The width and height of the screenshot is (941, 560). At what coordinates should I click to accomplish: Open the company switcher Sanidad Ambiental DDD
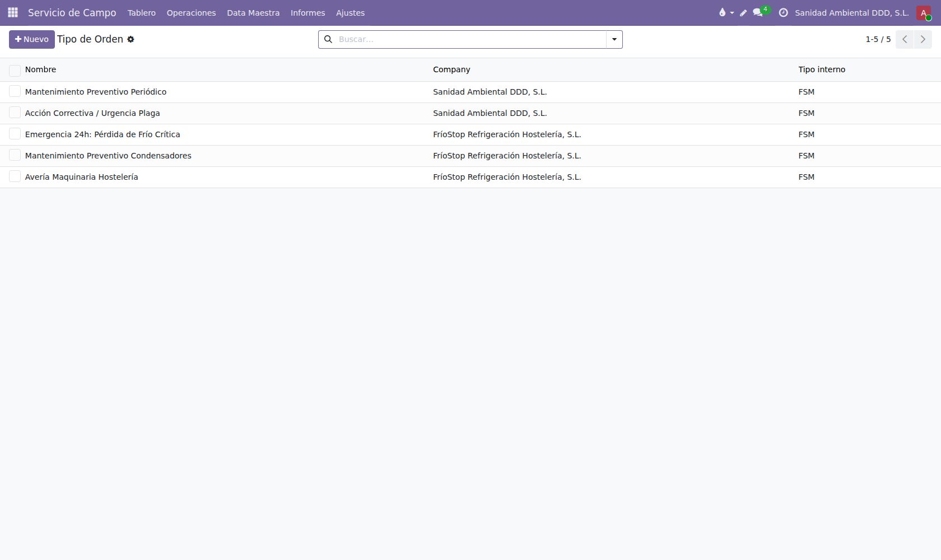pyautogui.click(x=851, y=12)
